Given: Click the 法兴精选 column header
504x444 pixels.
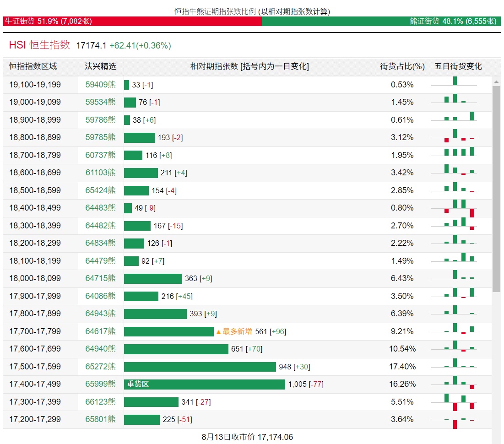Looking at the screenshot, I should tap(100, 66).
